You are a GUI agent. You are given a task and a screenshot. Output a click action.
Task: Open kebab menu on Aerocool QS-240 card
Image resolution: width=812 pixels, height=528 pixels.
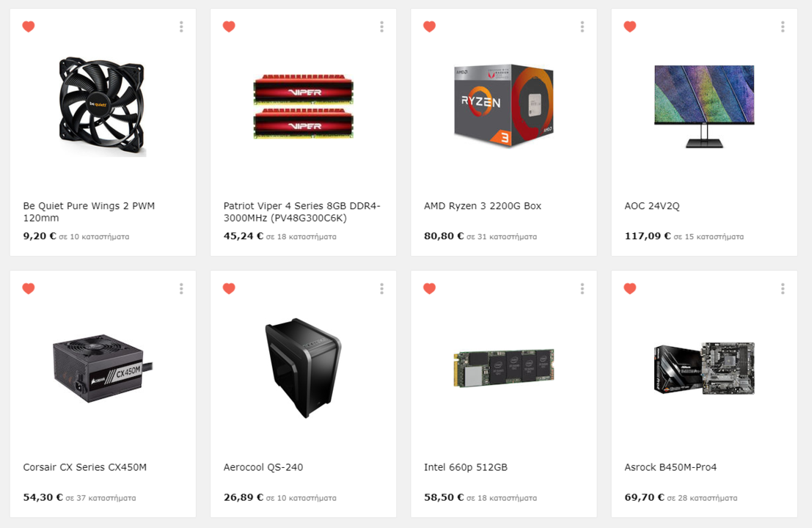[x=381, y=289]
